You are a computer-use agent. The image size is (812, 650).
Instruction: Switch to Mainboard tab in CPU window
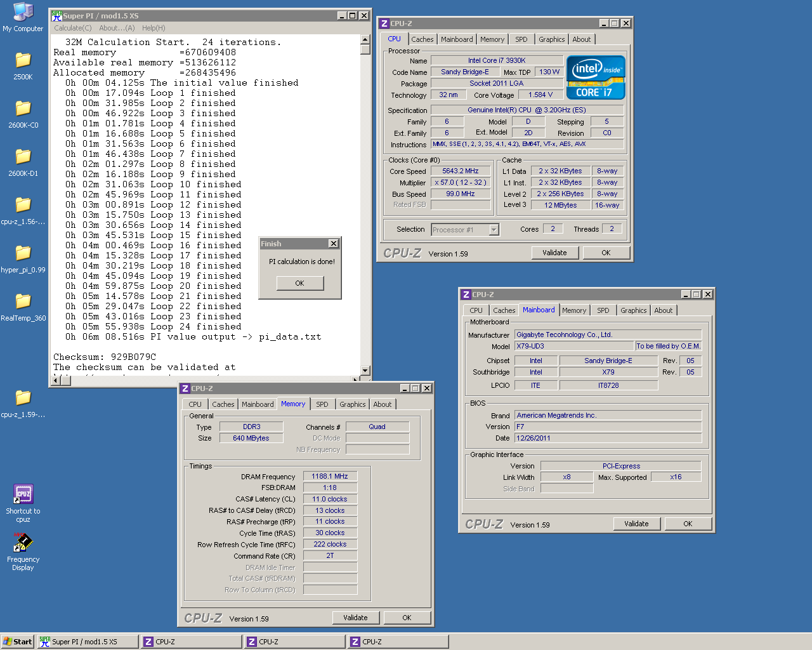tap(457, 39)
